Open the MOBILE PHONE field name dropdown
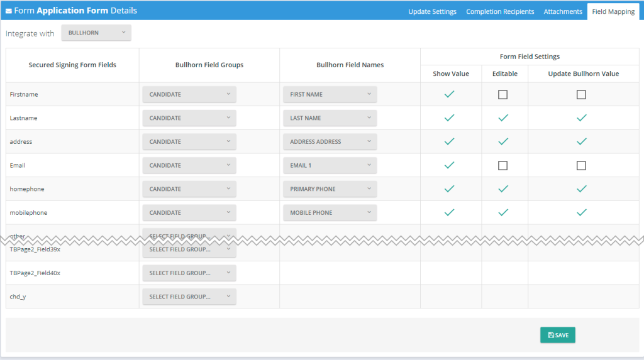This screenshot has width=644, height=360. (x=330, y=212)
